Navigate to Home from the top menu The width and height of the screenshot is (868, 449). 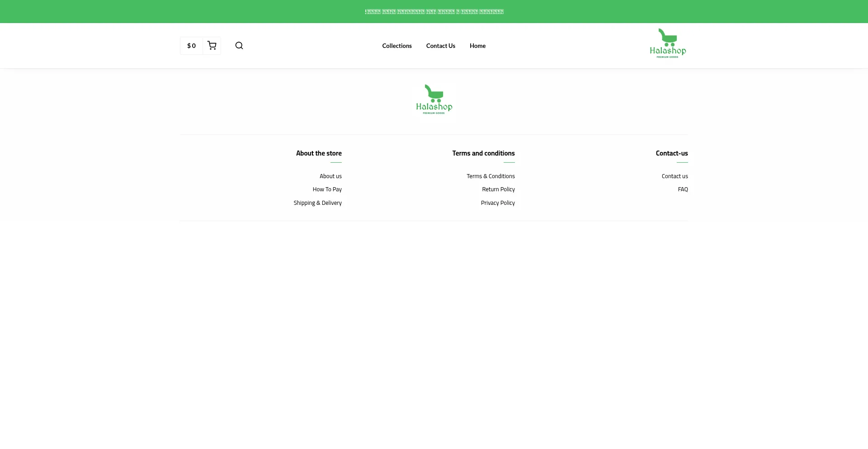click(x=477, y=45)
